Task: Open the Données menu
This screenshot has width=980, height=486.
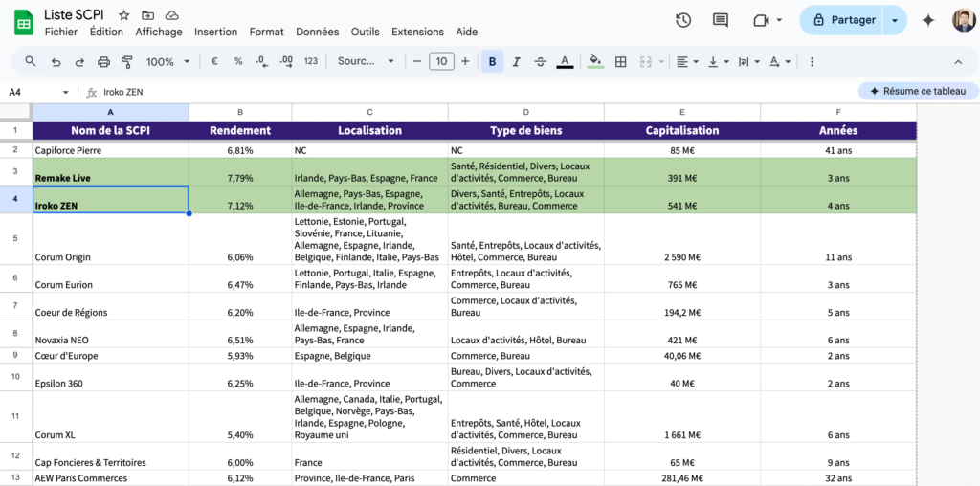Action: pos(317,32)
